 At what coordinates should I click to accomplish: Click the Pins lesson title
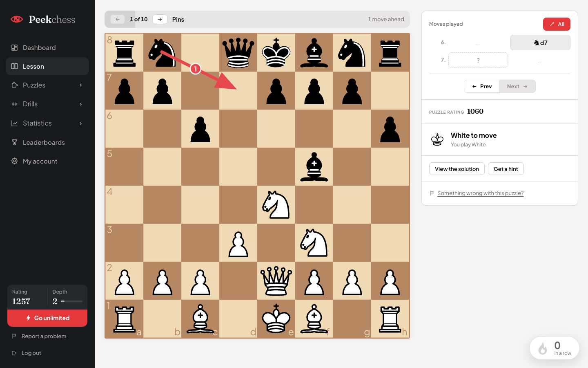click(x=178, y=19)
